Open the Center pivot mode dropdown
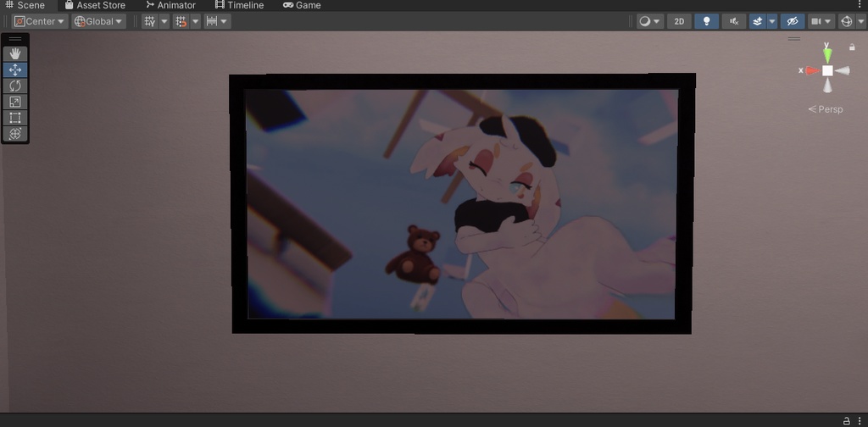 point(41,21)
